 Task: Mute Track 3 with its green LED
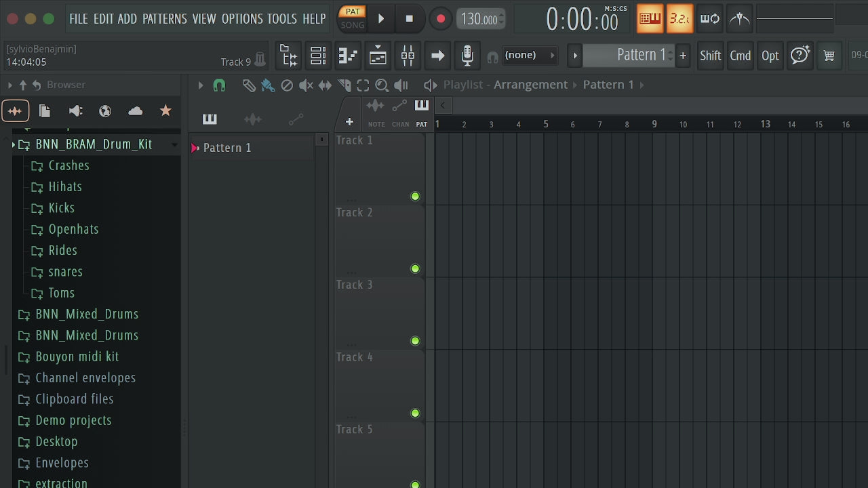[x=415, y=341]
